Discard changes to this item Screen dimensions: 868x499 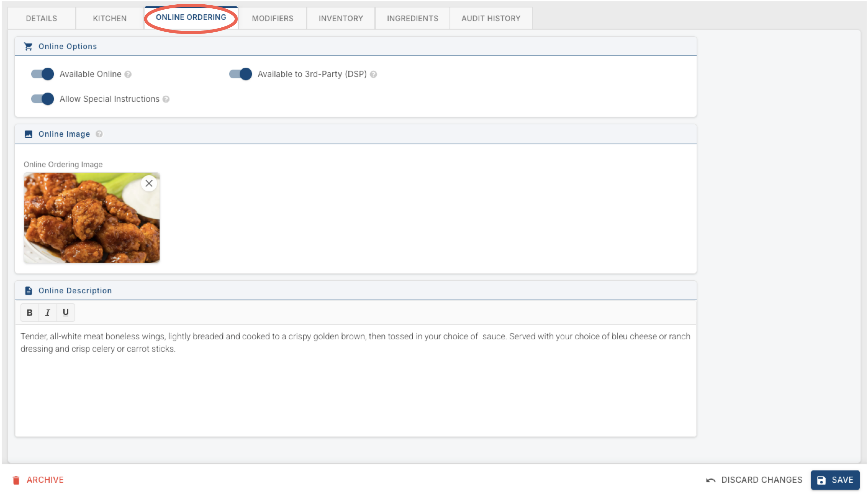(x=754, y=480)
